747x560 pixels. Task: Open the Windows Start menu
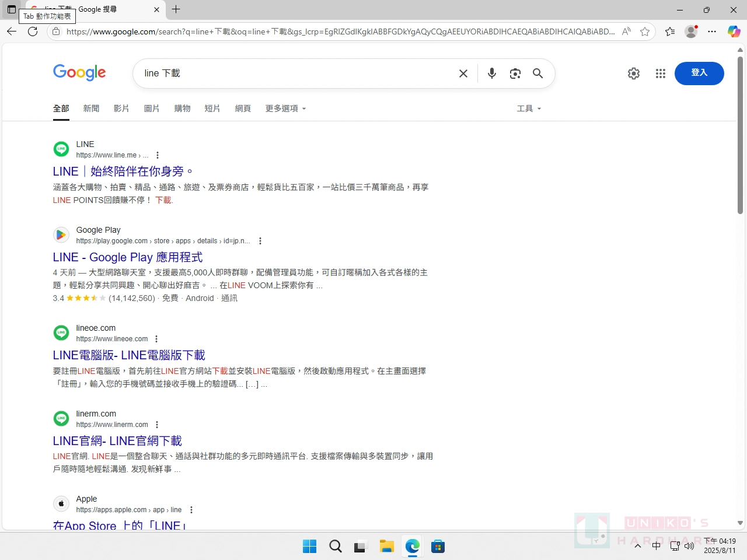coord(310,546)
